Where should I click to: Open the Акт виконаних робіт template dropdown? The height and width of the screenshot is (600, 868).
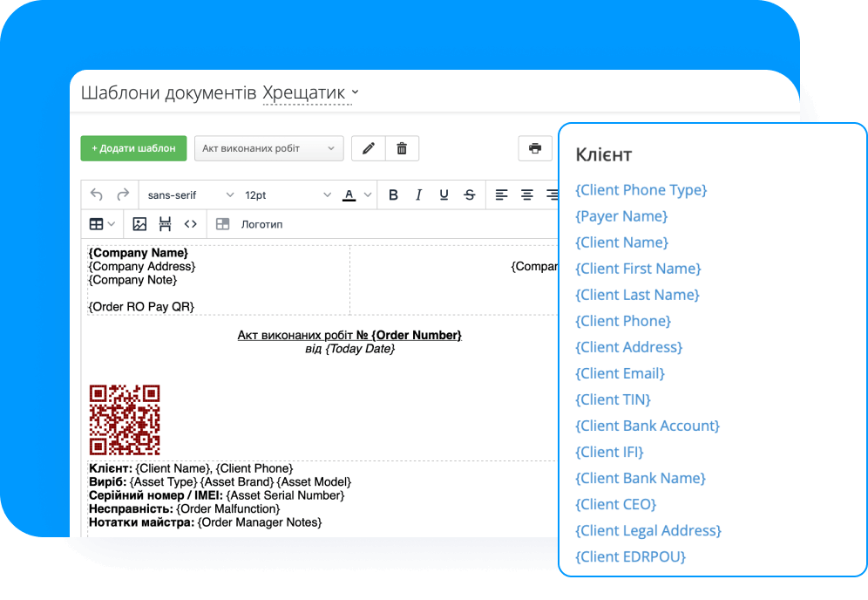pos(268,148)
